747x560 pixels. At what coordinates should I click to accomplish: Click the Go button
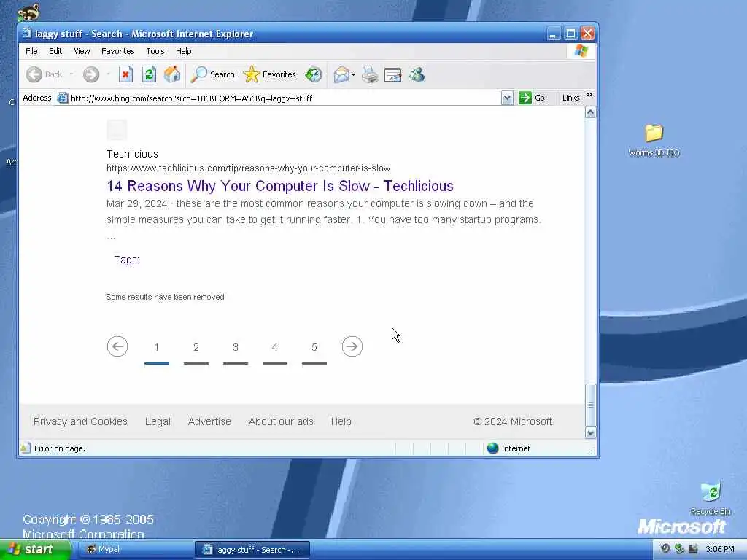532,98
